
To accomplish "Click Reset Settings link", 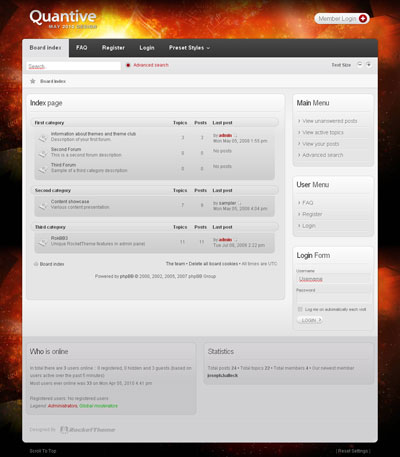I will (x=353, y=451).
